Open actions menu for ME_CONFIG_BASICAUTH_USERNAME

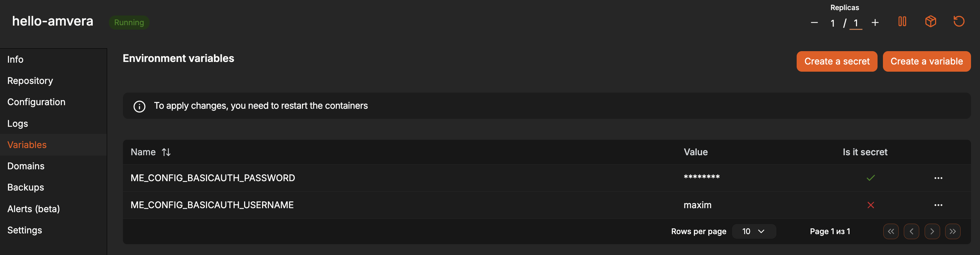(x=938, y=205)
